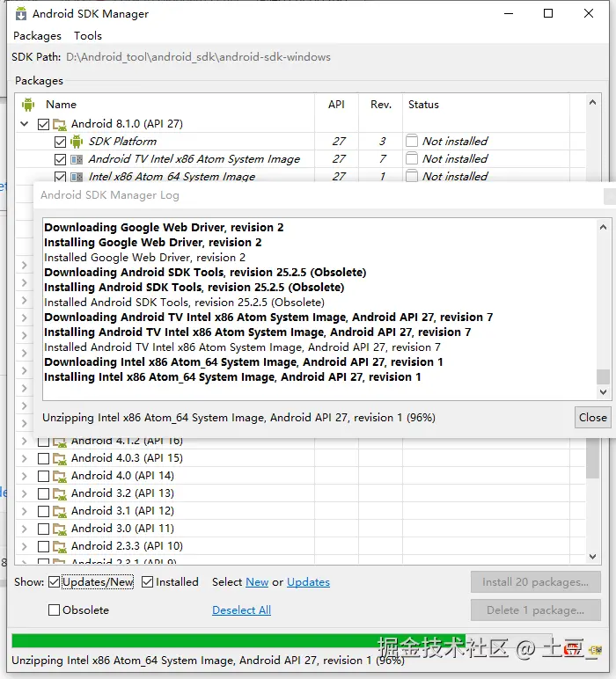Uncheck Android TV Intel x86 Atom System Image
The image size is (616, 679).
click(60, 159)
